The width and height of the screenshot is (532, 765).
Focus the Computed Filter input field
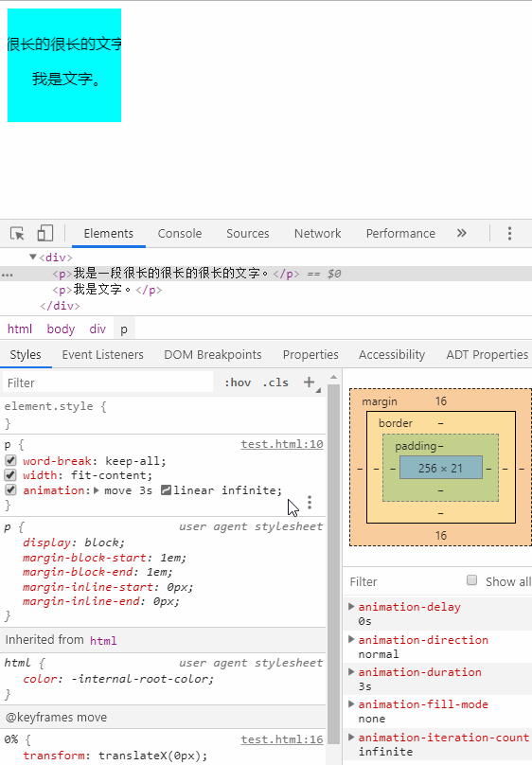click(x=405, y=581)
